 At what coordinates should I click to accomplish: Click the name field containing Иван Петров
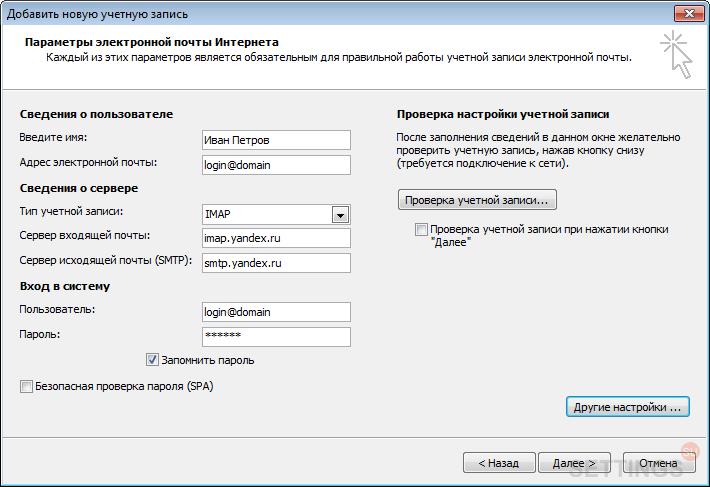click(276, 140)
